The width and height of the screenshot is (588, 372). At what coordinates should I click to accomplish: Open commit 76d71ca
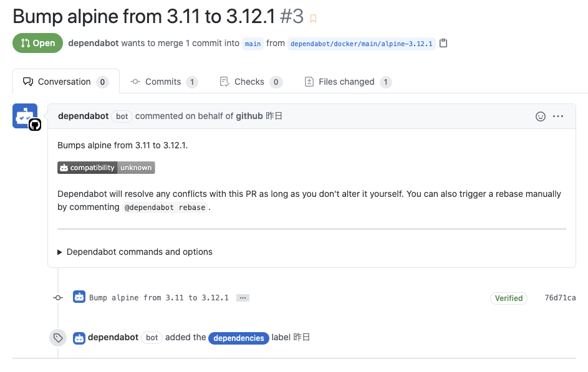pos(560,298)
